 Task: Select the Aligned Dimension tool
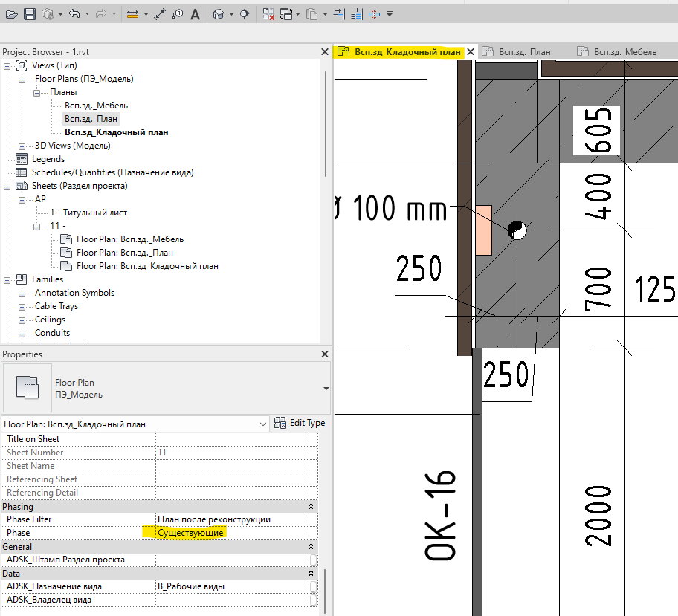(159, 14)
